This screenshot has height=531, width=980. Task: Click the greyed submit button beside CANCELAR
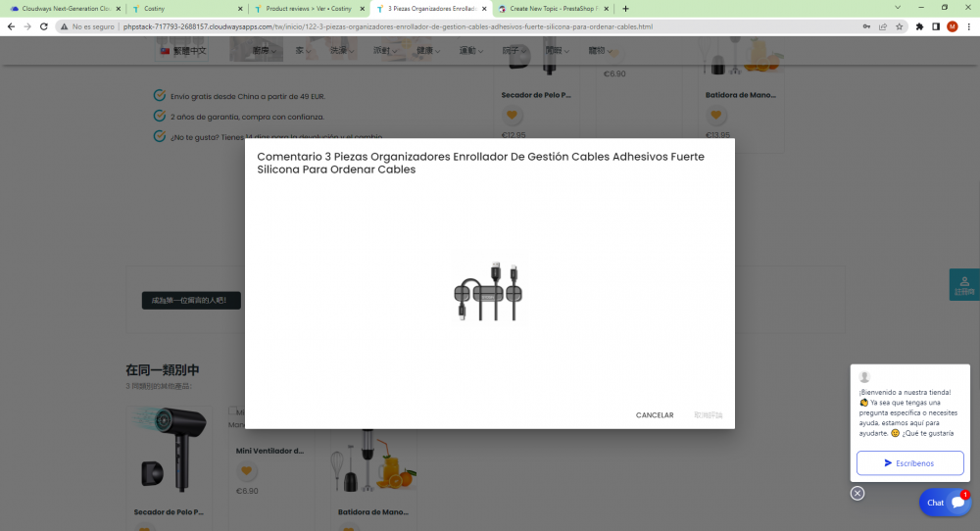[709, 415]
